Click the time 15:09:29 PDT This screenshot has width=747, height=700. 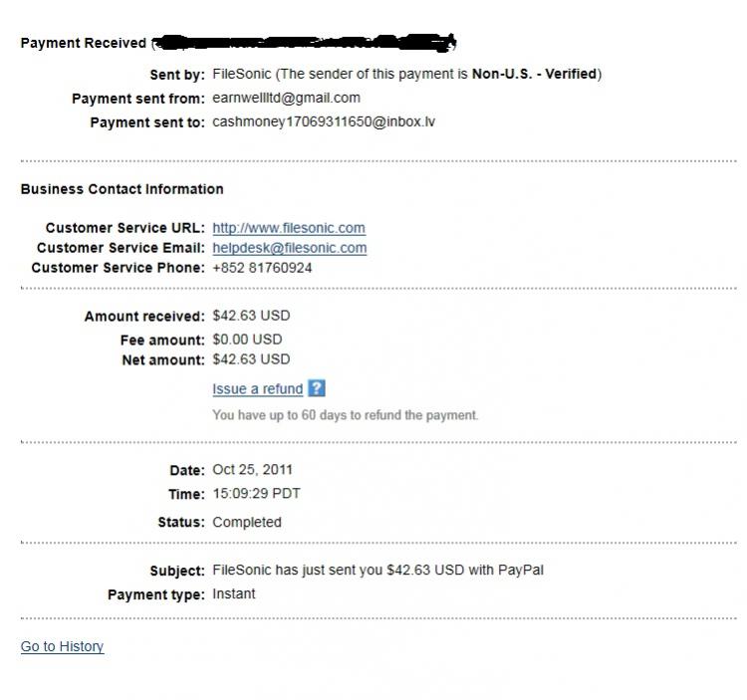(256, 493)
